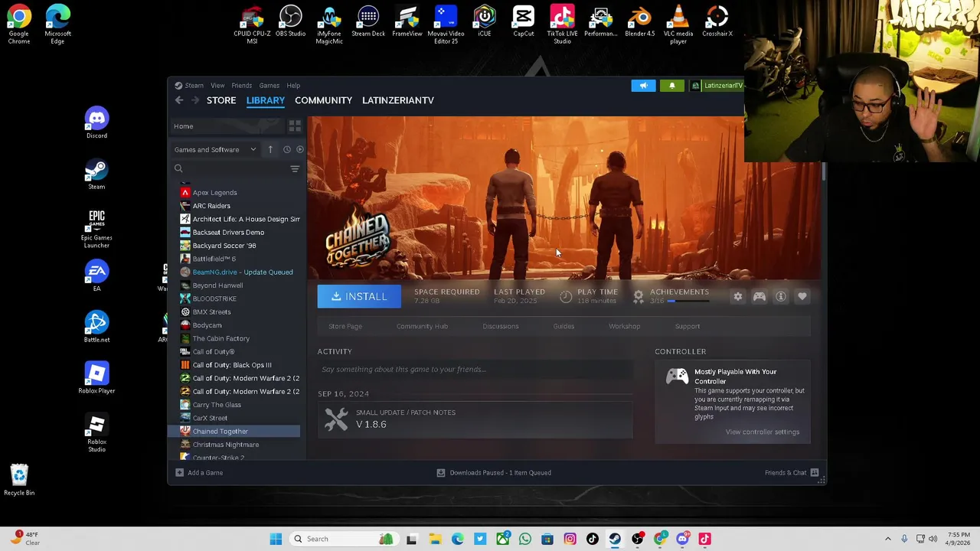This screenshot has width=980, height=551.
Task: Open the green notifications bell
Action: 672,86
